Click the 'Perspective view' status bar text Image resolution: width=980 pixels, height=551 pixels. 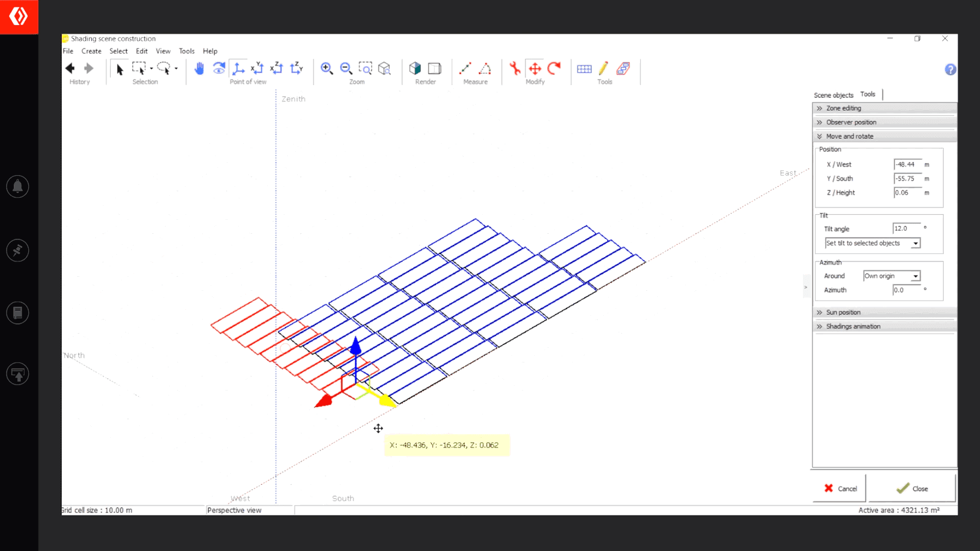tap(234, 510)
